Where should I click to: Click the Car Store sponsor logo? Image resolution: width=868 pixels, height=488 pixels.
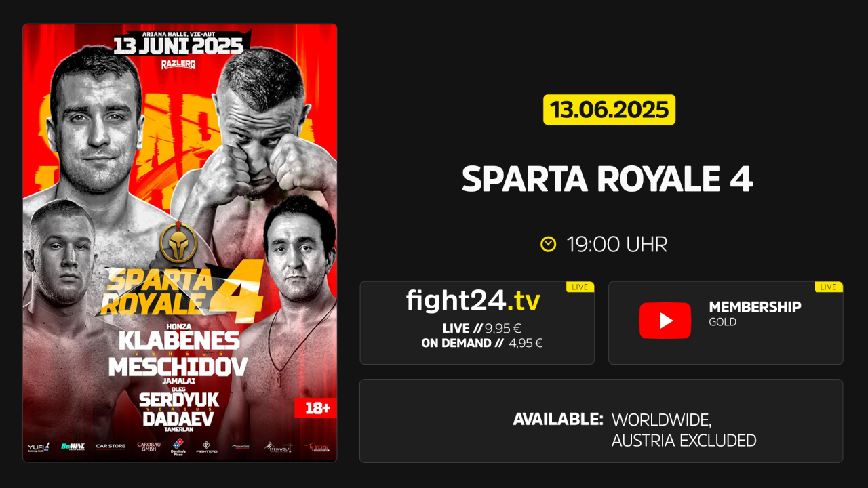pos(111,447)
